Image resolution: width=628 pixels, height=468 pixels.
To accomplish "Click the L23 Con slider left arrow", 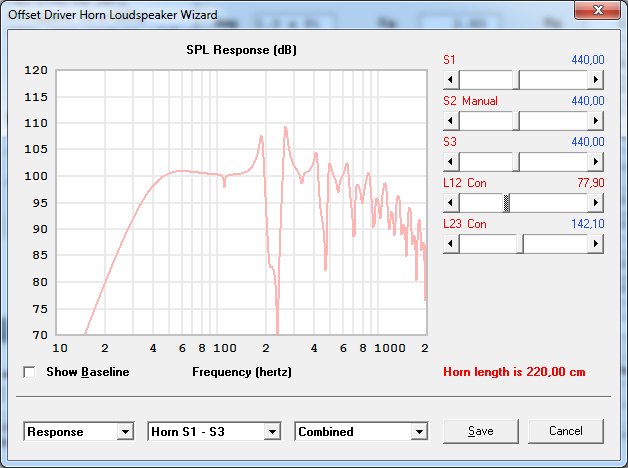I will coord(451,244).
